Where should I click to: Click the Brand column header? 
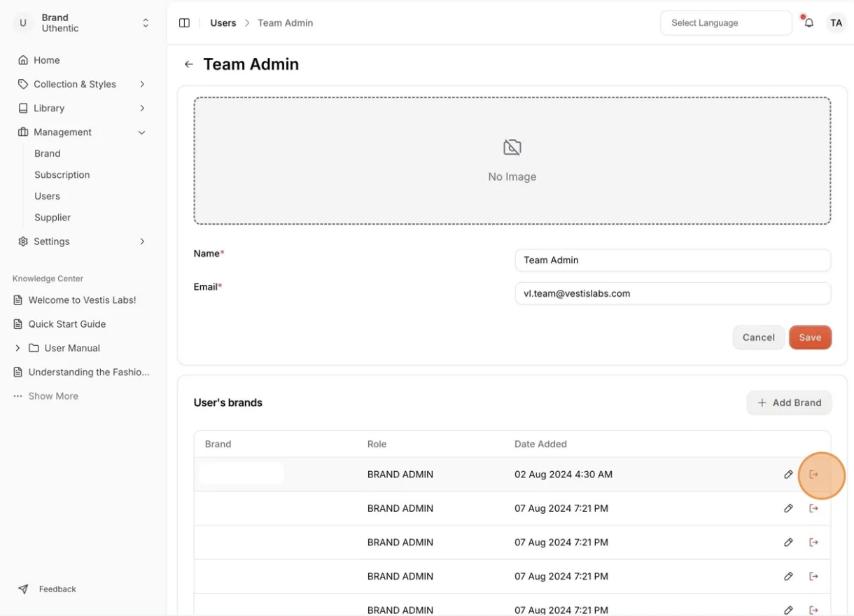point(218,444)
